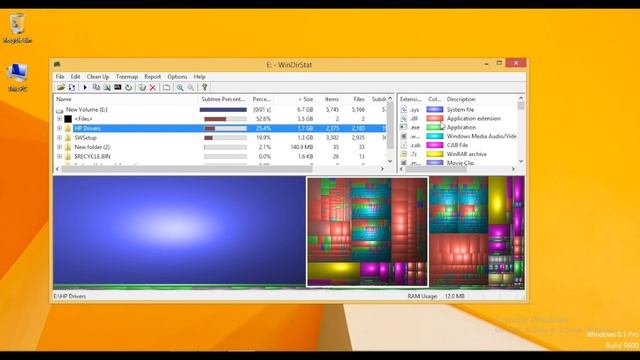Click the Delete to Recycle Bin icon
The width and height of the screenshot is (640, 360).
click(142, 87)
